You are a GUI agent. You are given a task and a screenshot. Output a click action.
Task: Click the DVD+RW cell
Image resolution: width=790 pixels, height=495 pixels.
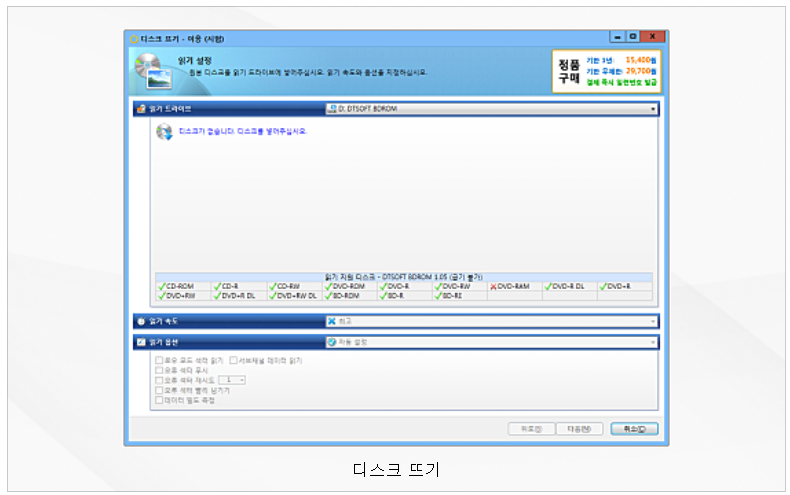coord(183,296)
